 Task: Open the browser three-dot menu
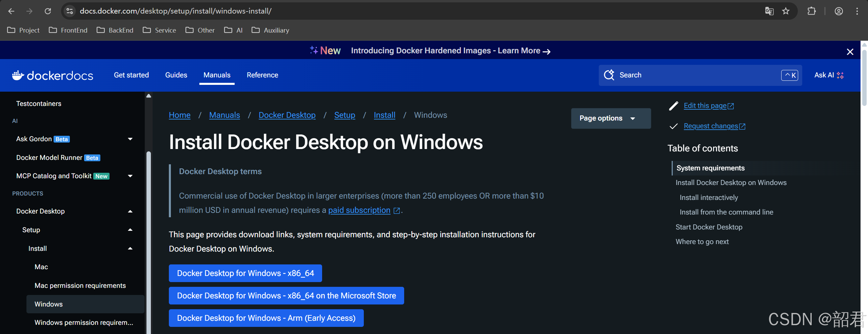857,11
